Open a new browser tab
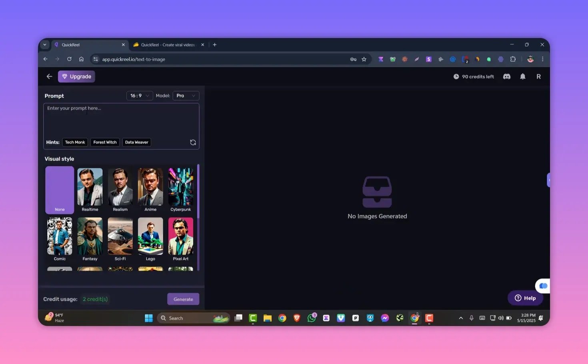This screenshot has height=364, width=588. point(215,45)
